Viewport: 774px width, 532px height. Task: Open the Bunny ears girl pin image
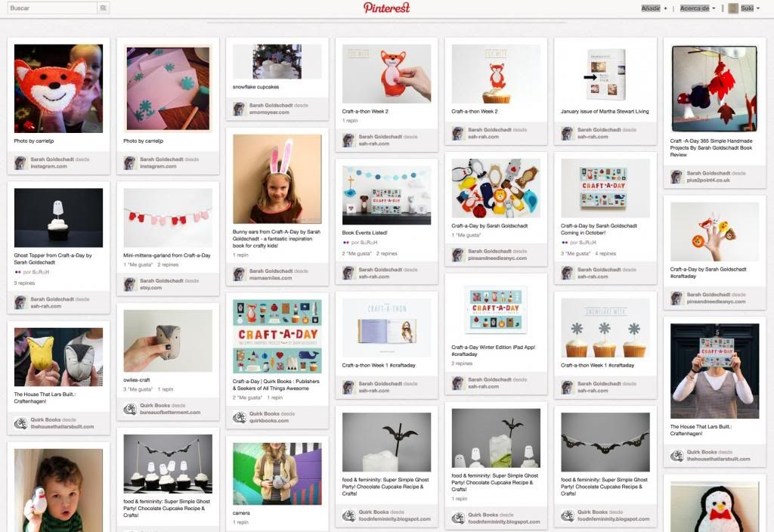pos(277,179)
